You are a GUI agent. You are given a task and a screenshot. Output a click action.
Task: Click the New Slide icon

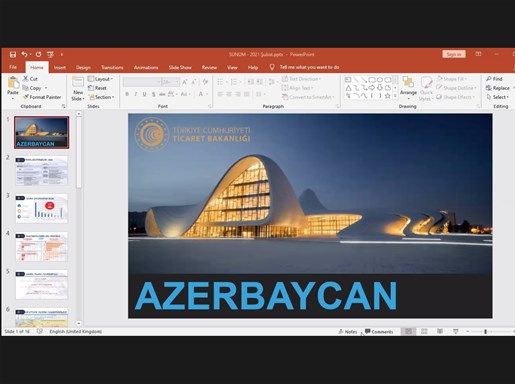78,82
